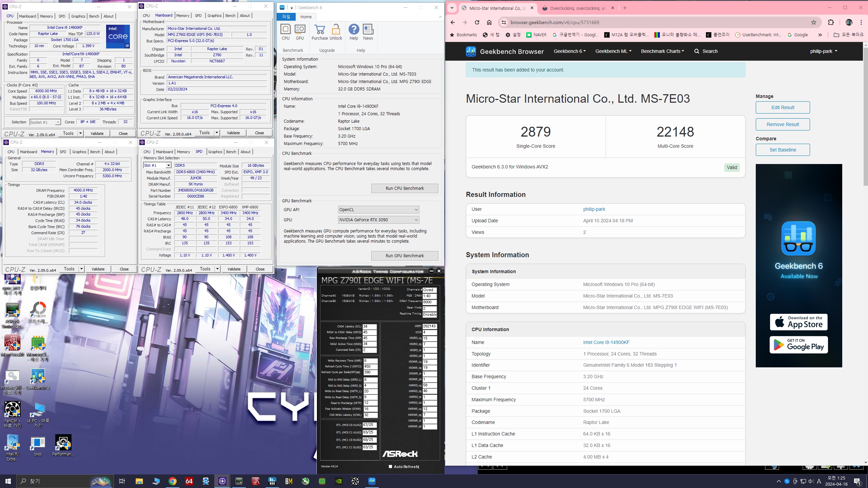Show hidden bookmarks with the overflow chevron

tap(820, 35)
